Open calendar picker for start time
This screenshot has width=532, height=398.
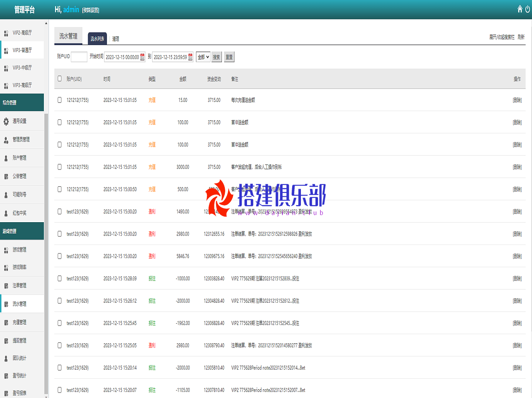click(143, 57)
